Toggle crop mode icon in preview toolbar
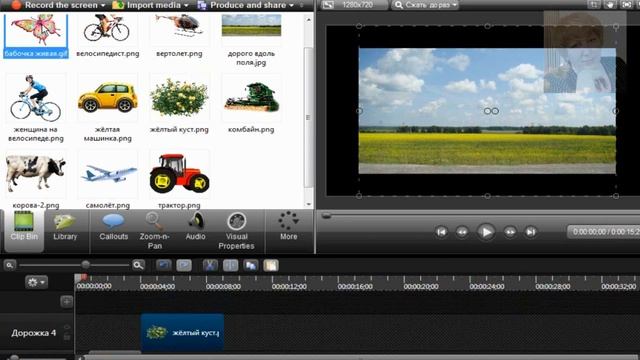The image size is (640, 360). click(x=593, y=5)
